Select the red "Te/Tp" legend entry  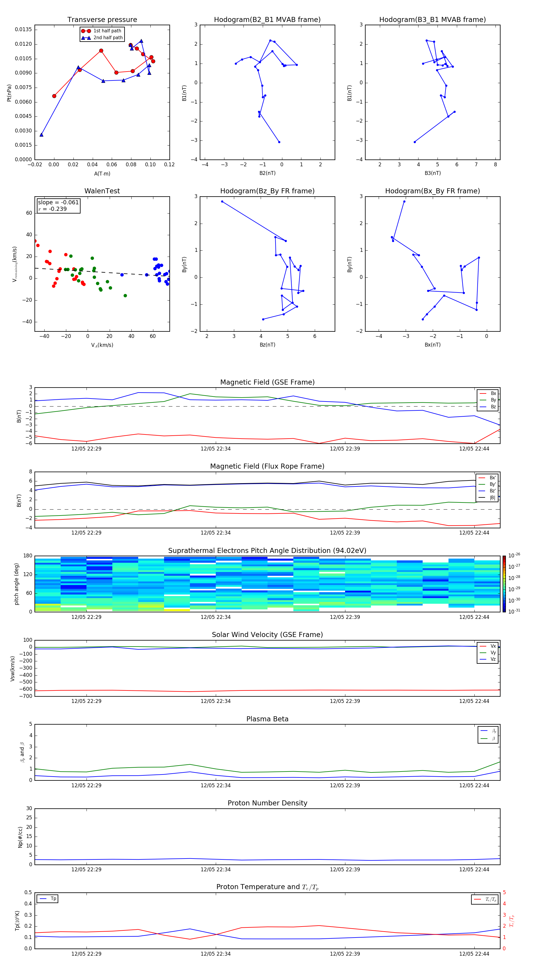pos(485,899)
